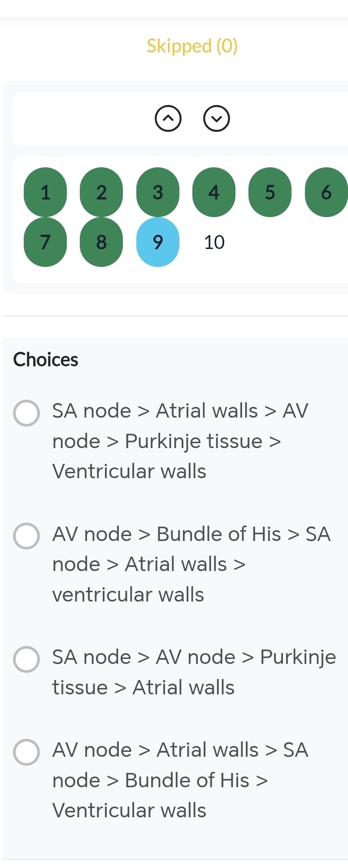
Task: Go to question 5
Action: click(x=270, y=192)
